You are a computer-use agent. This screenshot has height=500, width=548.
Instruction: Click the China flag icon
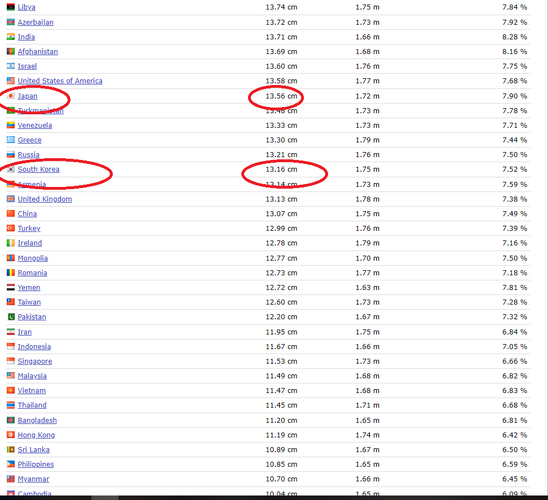pyautogui.click(x=11, y=213)
